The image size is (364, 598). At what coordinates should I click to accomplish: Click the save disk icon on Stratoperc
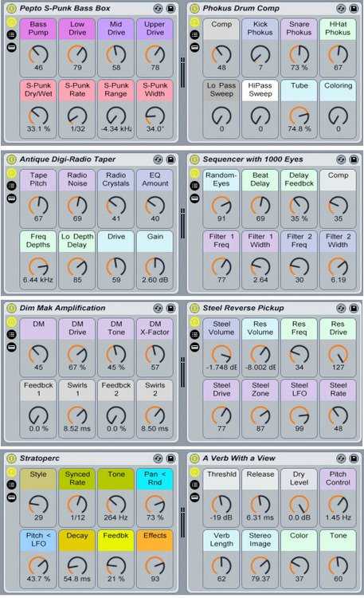tap(170, 458)
